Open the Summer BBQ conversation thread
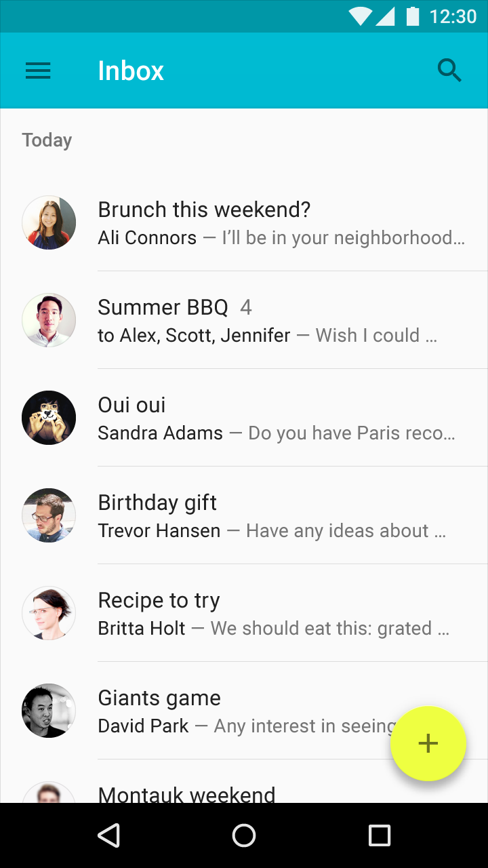 [x=244, y=320]
